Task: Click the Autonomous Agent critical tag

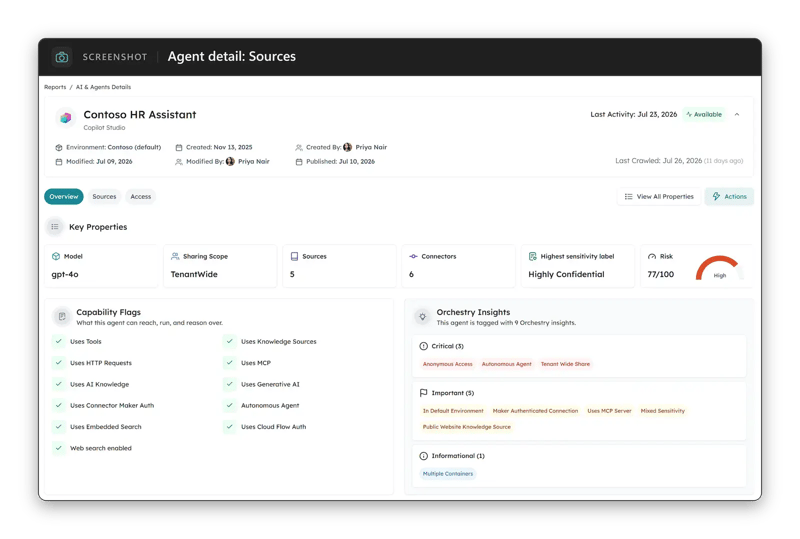Action: [x=507, y=364]
